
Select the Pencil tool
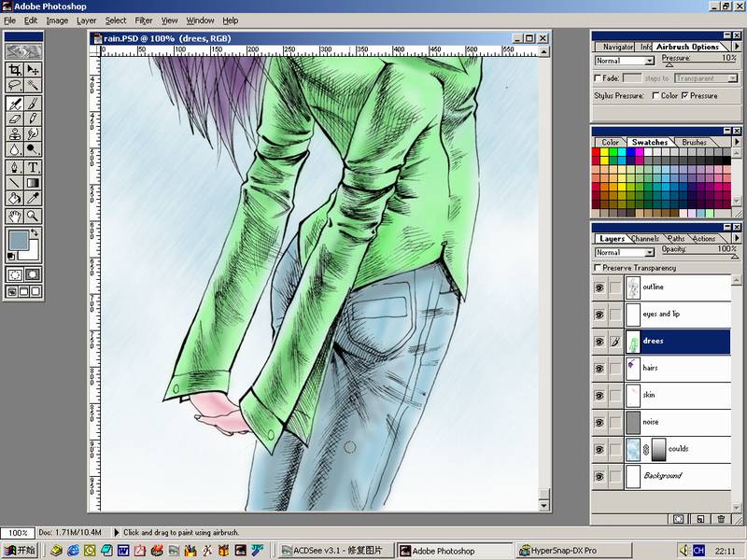[33, 119]
